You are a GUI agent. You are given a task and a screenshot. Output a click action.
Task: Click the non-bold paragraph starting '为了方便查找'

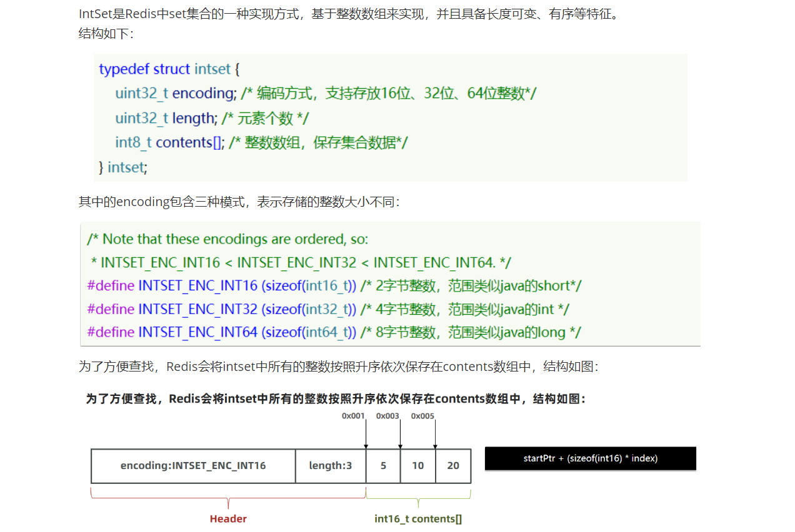[x=338, y=367]
